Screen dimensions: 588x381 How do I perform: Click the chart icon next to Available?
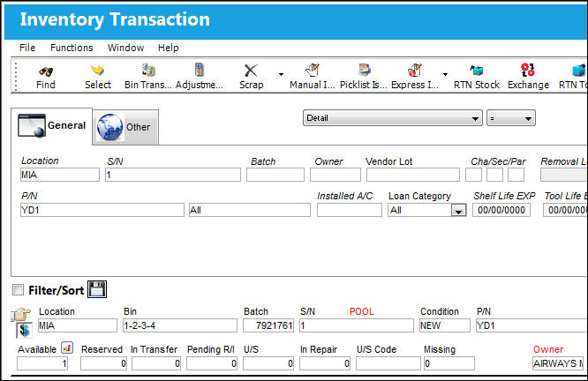[x=67, y=347]
